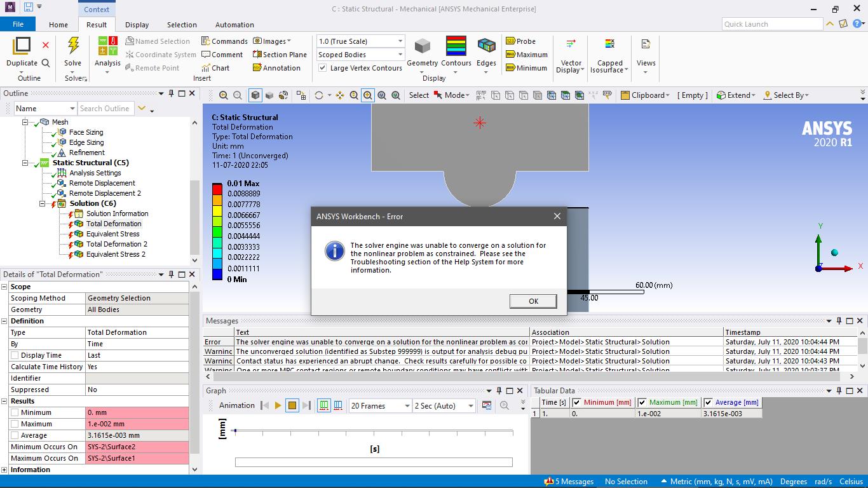Click the Edges display icon
The height and width of the screenshot is (488, 868).
486,46
